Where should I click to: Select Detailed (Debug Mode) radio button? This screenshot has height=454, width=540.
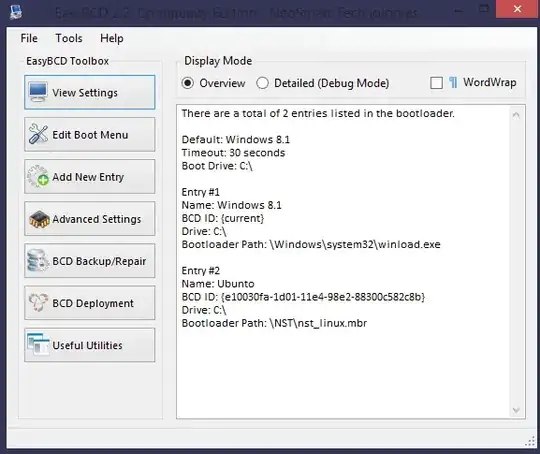262,83
